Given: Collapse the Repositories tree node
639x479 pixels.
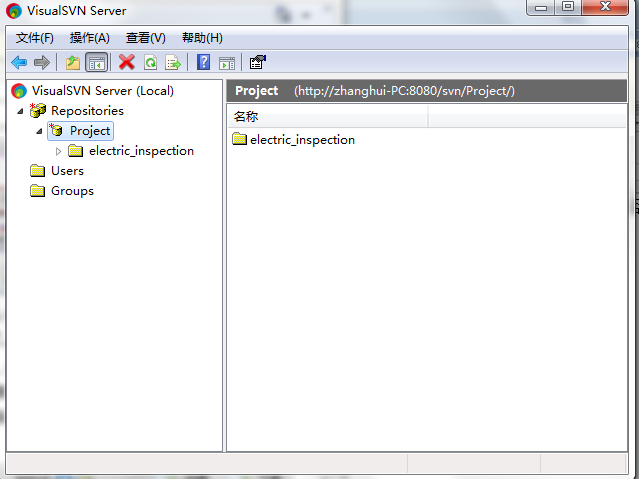Looking at the screenshot, I should pos(20,111).
